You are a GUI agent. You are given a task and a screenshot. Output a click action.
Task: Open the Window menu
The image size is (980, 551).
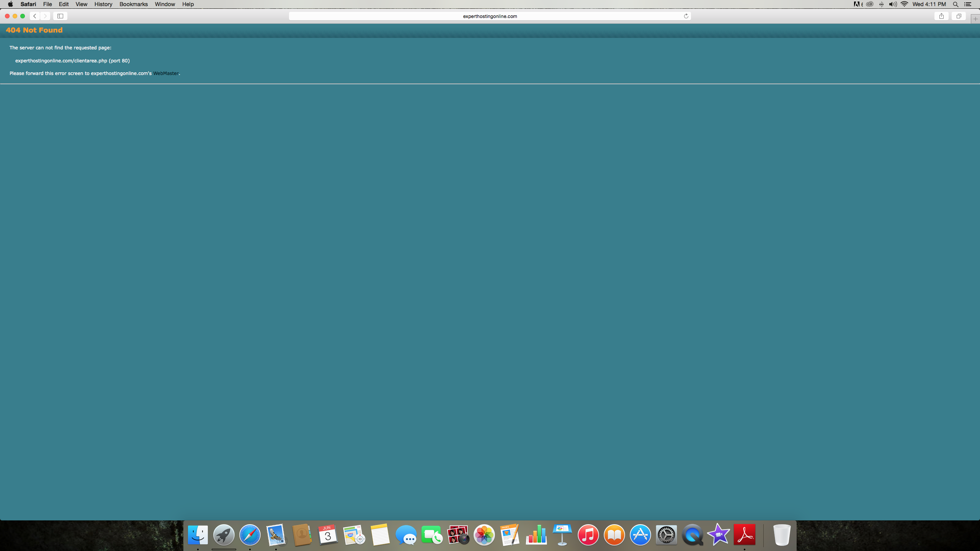click(165, 4)
